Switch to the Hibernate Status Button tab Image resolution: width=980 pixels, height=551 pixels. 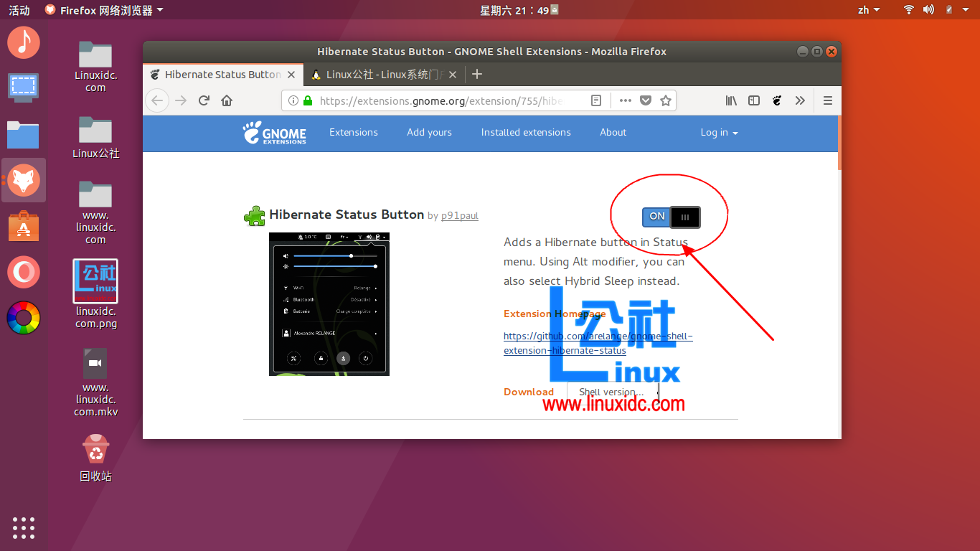click(223, 75)
